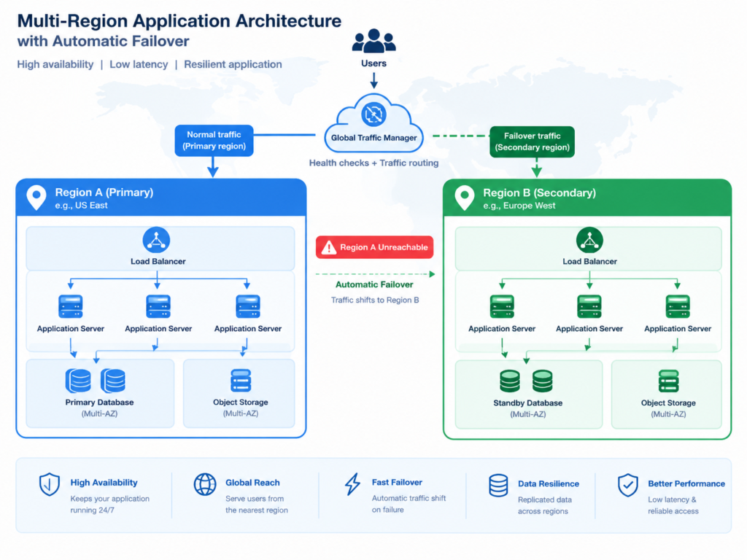The height and width of the screenshot is (560, 747).
Task: Click Automatic traffic shift on failure text
Action: 409,504
